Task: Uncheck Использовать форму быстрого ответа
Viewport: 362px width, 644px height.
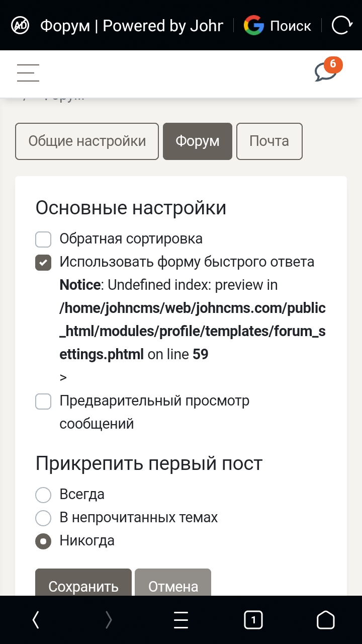Action: 43,263
